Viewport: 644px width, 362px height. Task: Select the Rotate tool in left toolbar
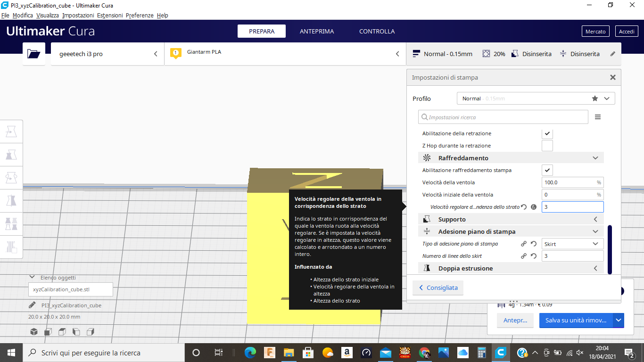tap(11, 178)
